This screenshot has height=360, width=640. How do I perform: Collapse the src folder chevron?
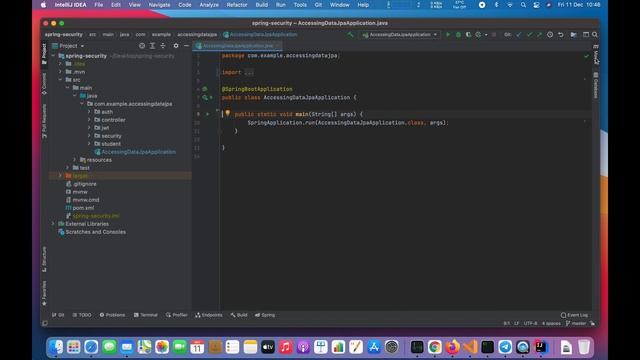tap(60, 80)
